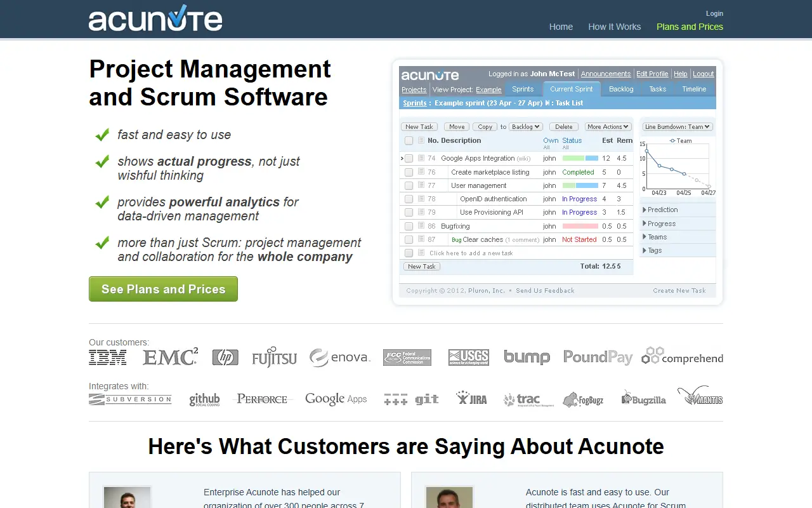Click the Perforce integration logo

coord(262,399)
